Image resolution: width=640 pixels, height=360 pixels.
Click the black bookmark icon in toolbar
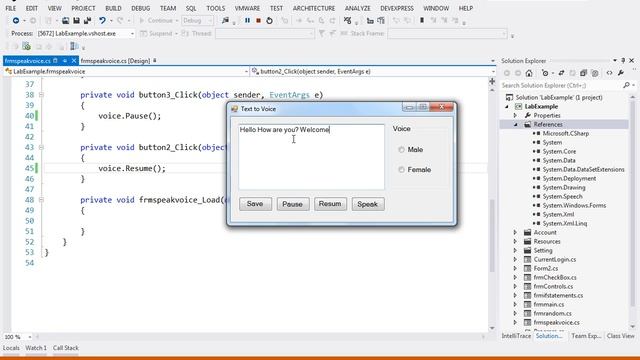click(422, 20)
